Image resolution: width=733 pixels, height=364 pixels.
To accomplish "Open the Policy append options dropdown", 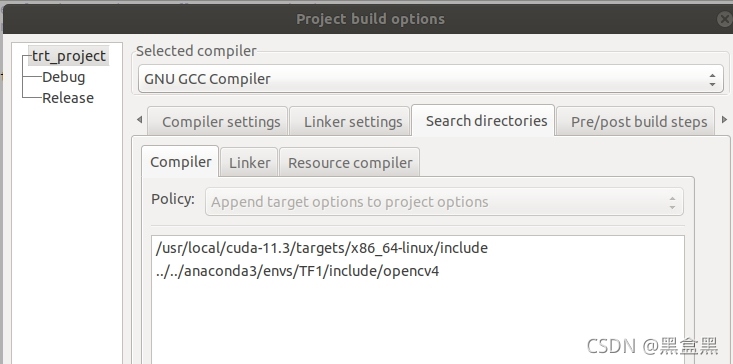I will click(444, 202).
